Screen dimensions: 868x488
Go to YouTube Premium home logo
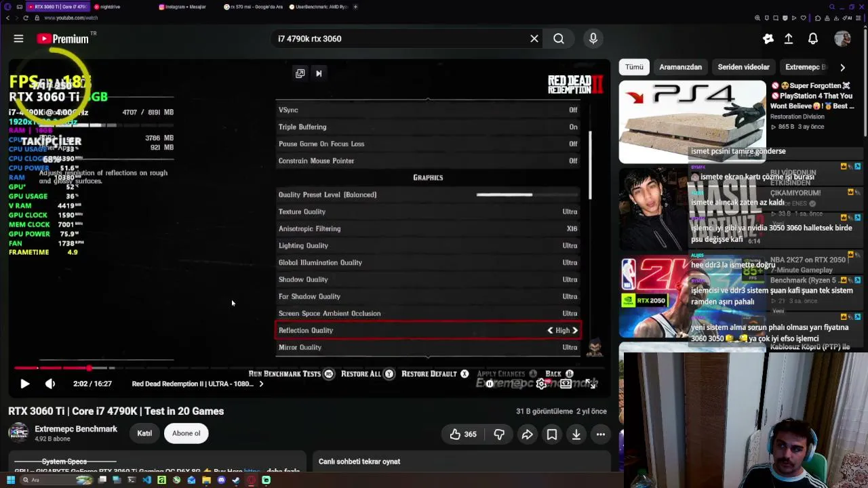pos(63,39)
